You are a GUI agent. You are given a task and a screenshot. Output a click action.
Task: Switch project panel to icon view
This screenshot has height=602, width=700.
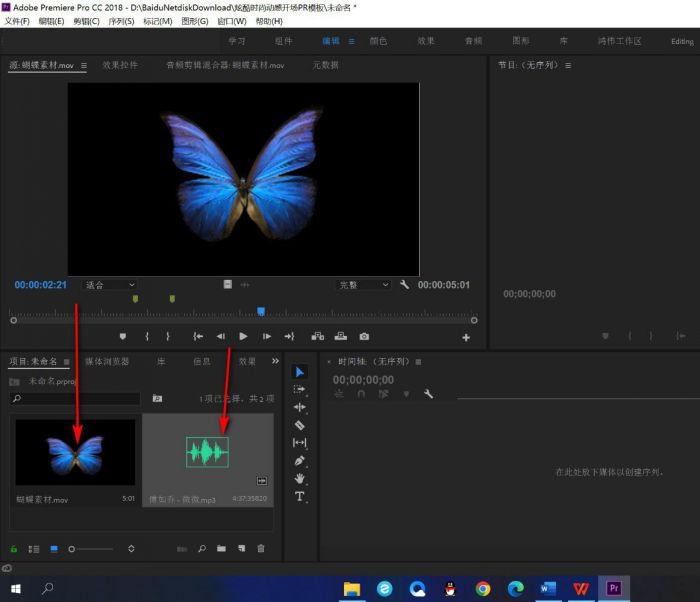(x=54, y=549)
